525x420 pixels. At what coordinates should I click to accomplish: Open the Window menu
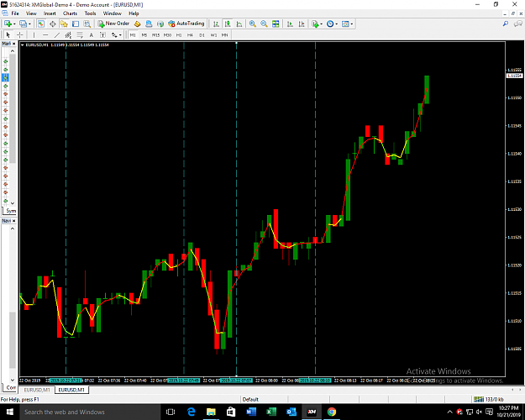point(113,13)
